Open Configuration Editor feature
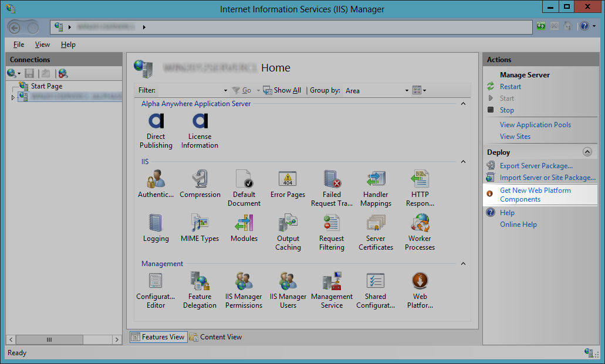The image size is (605, 364). click(156, 290)
